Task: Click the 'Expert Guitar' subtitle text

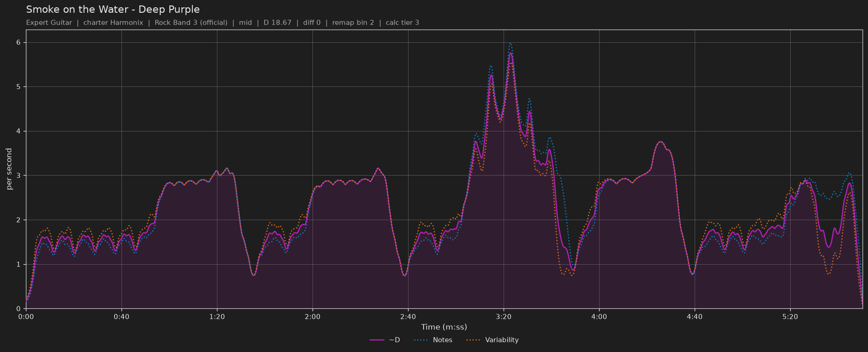Action: [x=49, y=23]
